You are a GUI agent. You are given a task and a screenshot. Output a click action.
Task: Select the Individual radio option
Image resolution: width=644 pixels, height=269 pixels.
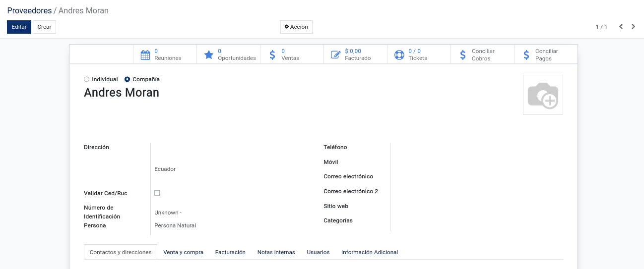(87, 79)
